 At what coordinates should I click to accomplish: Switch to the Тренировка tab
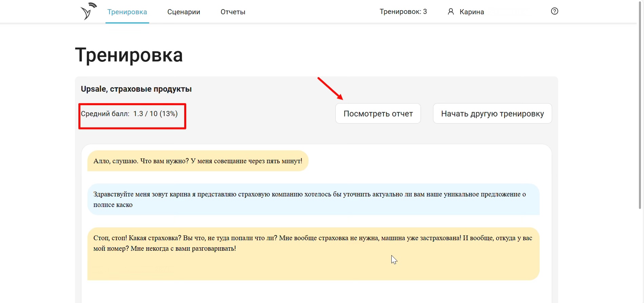[x=127, y=12]
